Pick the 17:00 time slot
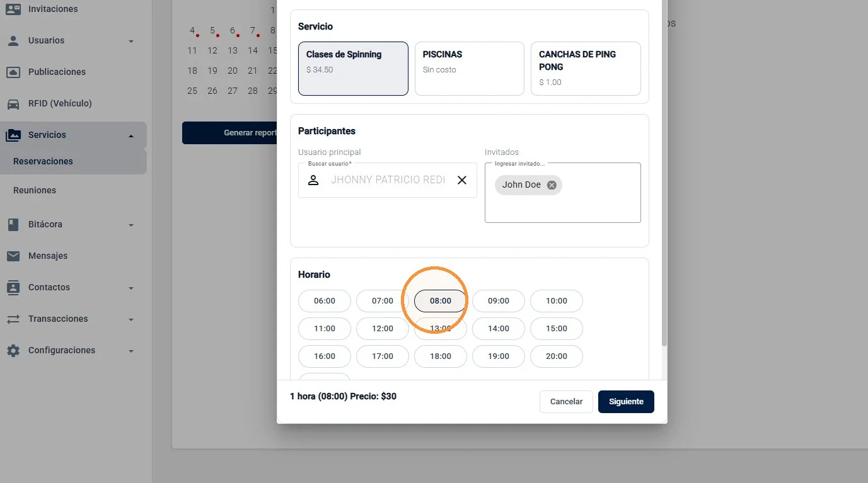 click(x=383, y=356)
